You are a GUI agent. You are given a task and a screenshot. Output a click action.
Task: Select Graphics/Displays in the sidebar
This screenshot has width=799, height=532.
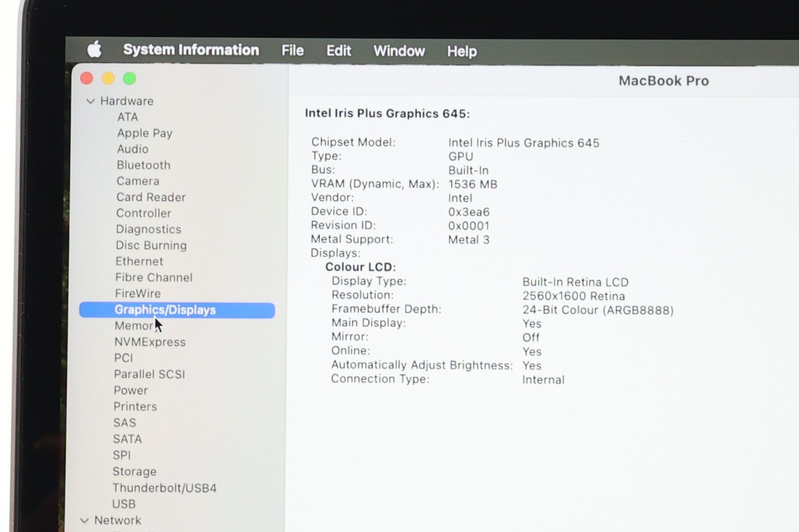click(165, 310)
